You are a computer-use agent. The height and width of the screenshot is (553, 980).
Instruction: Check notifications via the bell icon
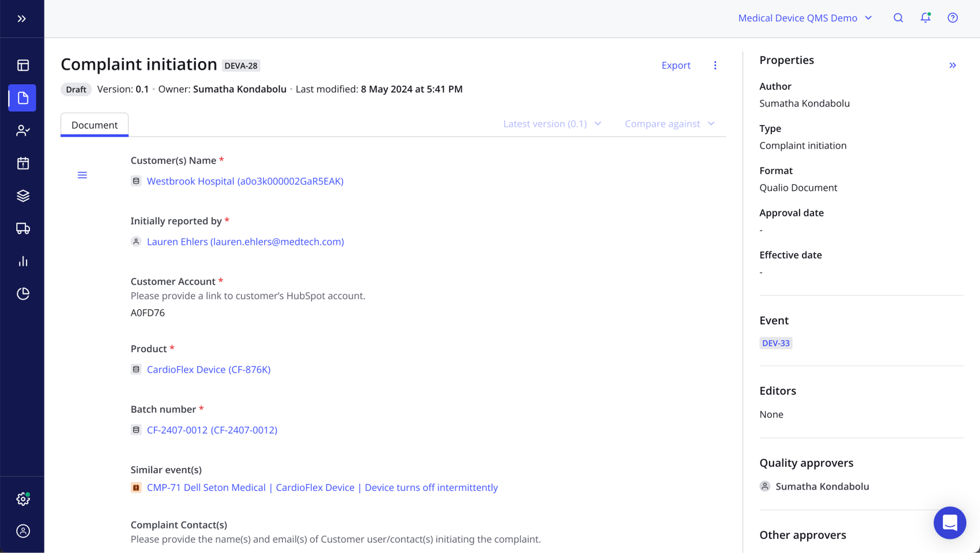[926, 18]
